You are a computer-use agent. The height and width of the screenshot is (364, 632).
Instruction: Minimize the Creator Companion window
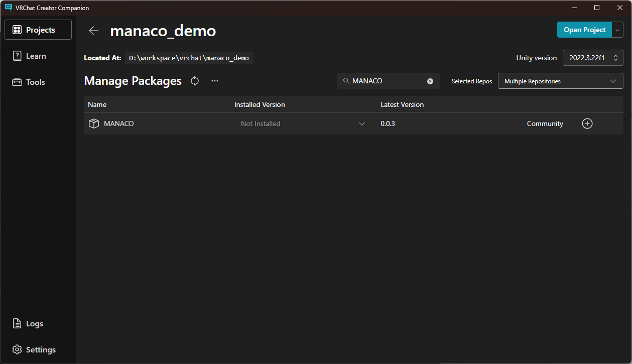coord(574,8)
